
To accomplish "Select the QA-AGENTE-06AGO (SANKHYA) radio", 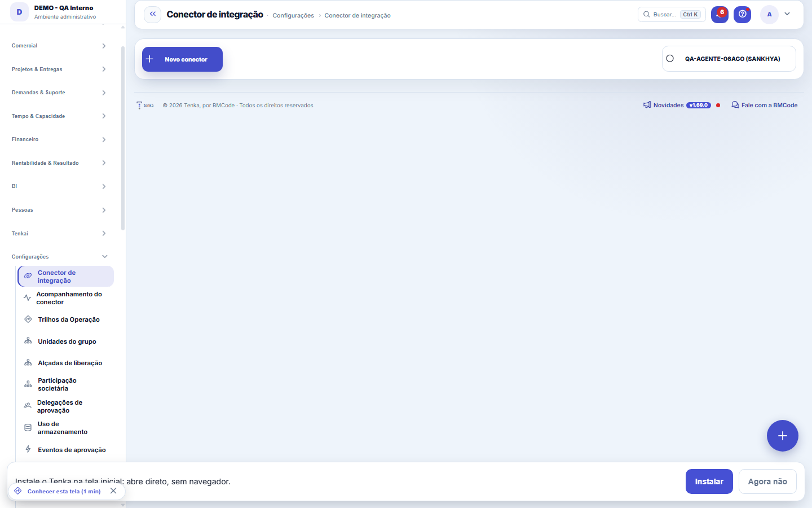I will pyautogui.click(x=670, y=59).
